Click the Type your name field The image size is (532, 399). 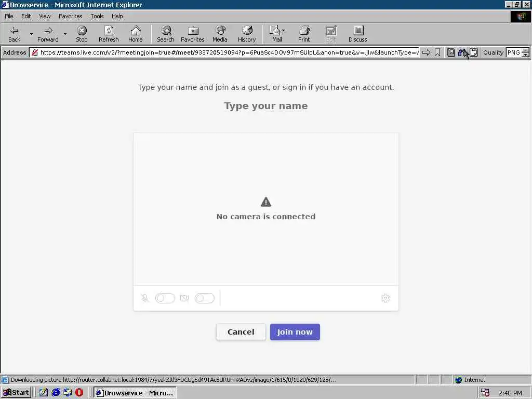pos(266,106)
